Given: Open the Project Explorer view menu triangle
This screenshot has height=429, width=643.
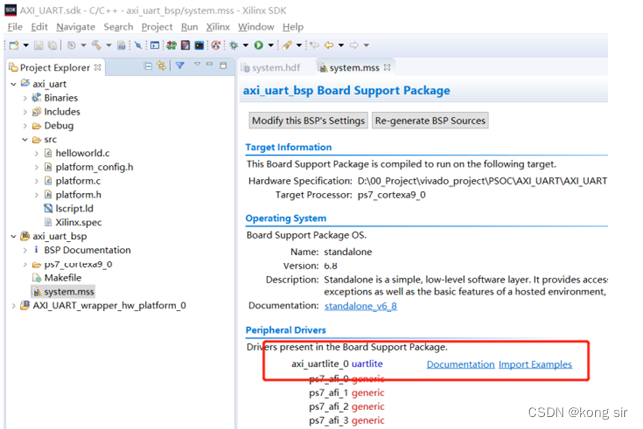Looking at the screenshot, I should pyautogui.click(x=197, y=64).
